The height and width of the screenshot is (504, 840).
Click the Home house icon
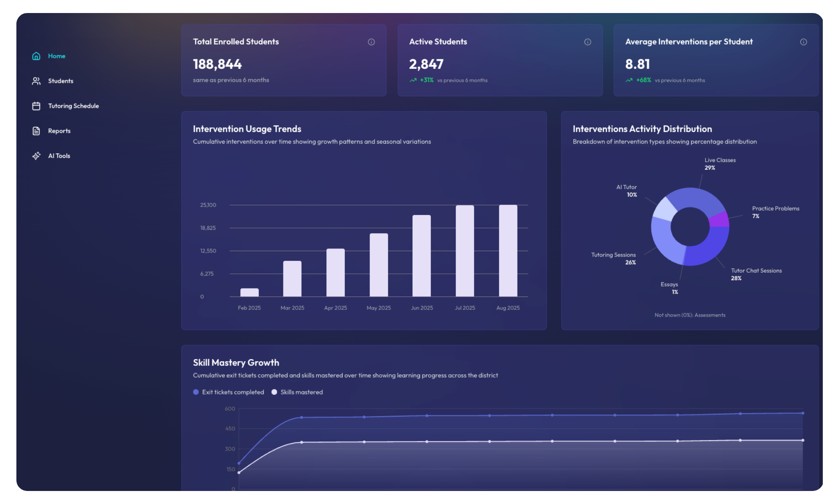point(36,56)
